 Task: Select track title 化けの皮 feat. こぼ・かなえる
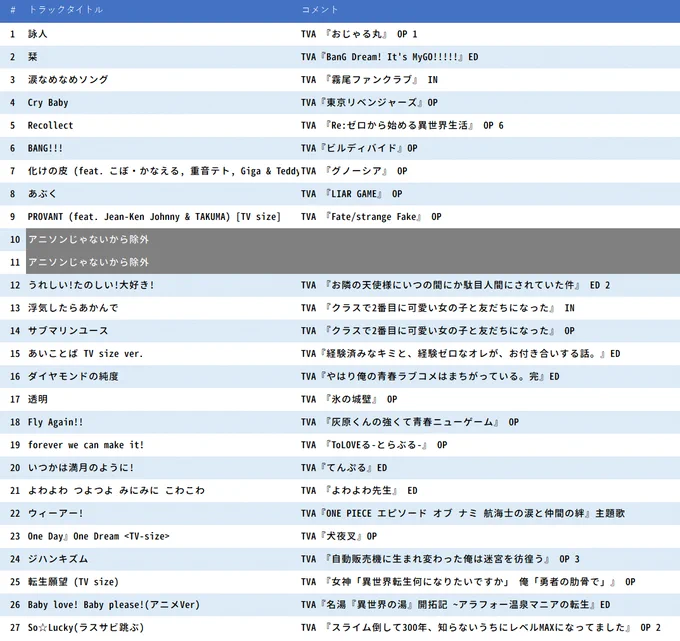pos(163,171)
